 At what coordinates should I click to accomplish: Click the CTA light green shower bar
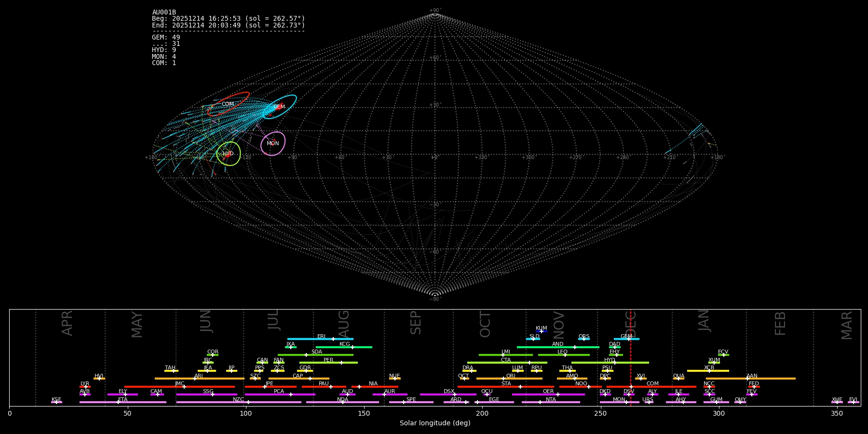coord(507,363)
